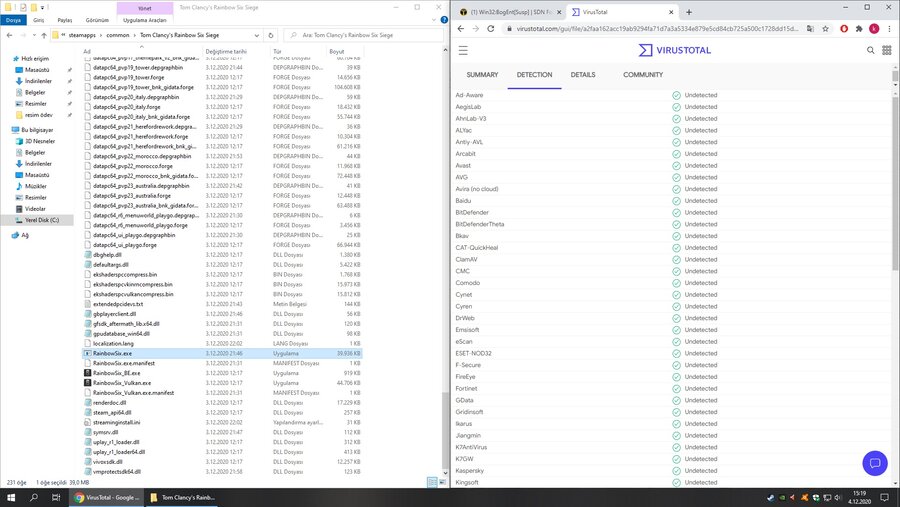Refresh the Explorer folder view

tap(271, 36)
